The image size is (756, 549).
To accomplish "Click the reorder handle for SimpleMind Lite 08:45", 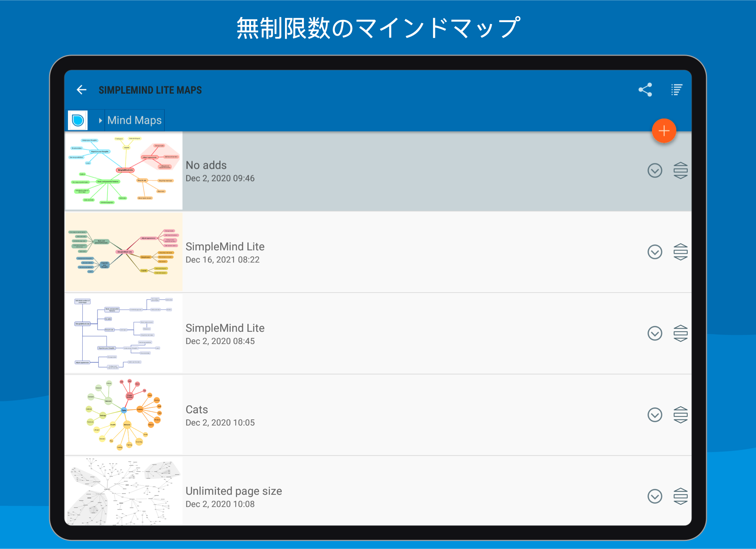I will click(x=680, y=334).
